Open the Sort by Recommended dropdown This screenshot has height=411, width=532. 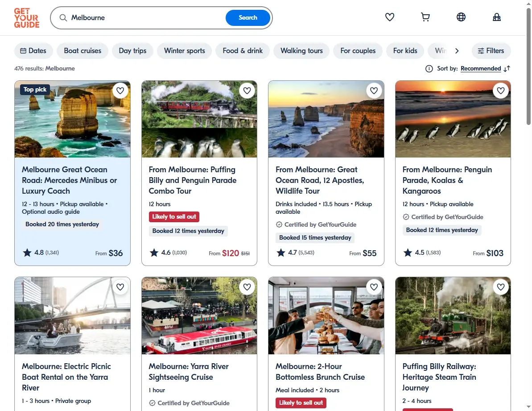(481, 69)
